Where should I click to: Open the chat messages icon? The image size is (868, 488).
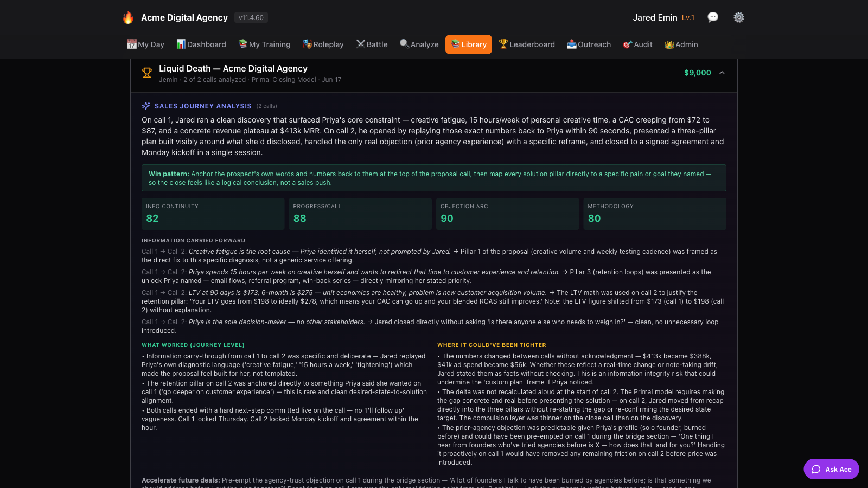(x=713, y=17)
